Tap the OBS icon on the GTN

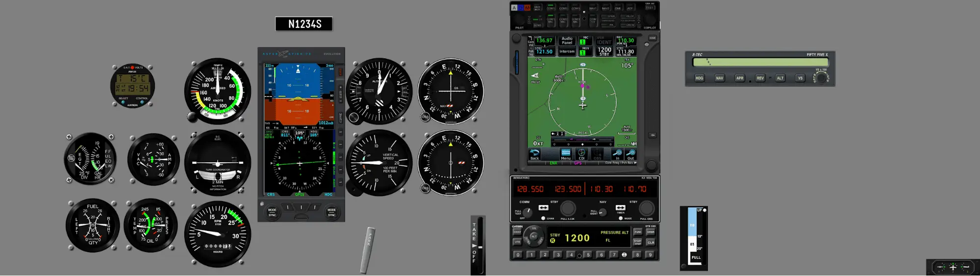(597, 154)
